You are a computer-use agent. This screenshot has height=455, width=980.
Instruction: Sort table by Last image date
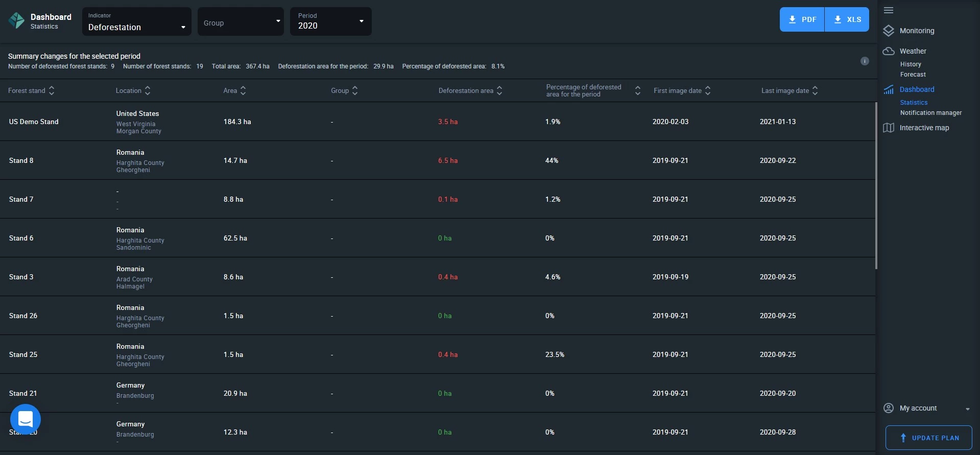click(815, 91)
